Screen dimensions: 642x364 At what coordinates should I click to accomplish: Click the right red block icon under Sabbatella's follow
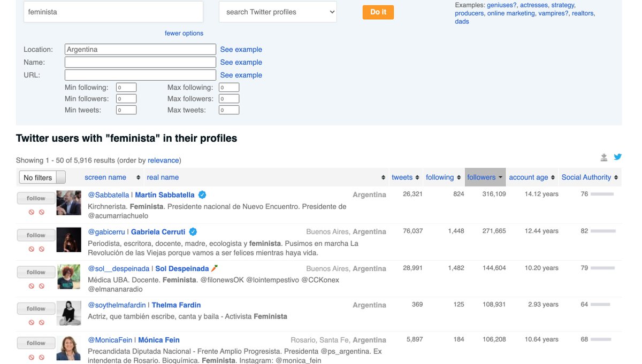point(42,212)
